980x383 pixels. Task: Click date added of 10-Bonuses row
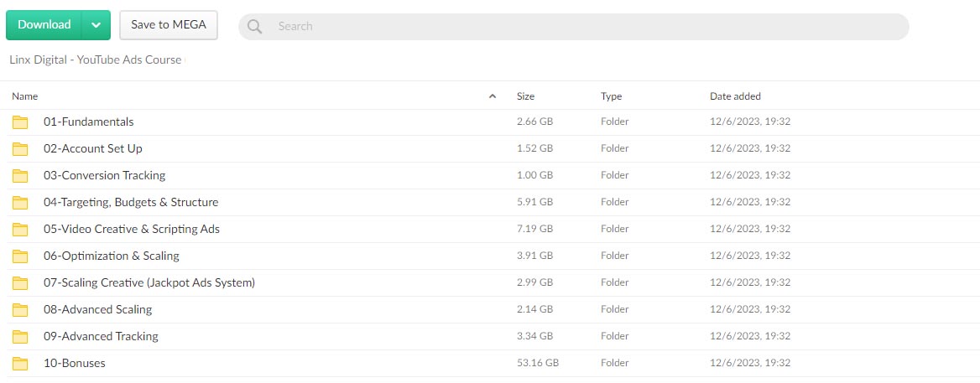coord(750,363)
